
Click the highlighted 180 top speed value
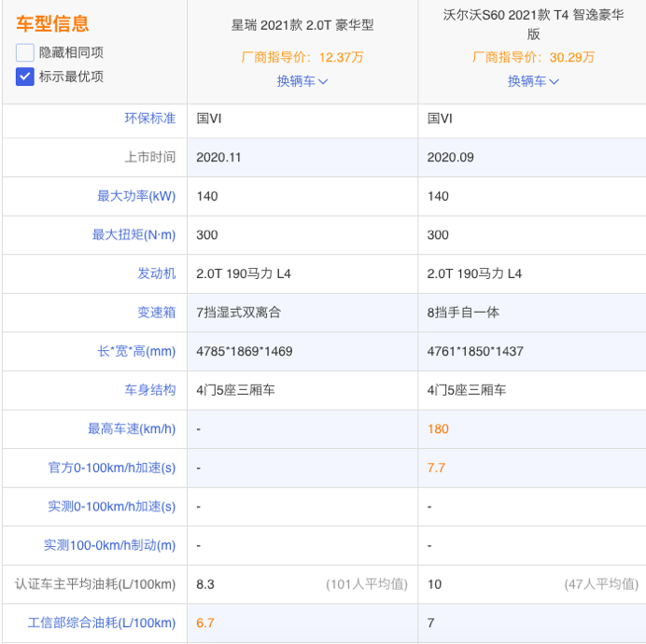[438, 428]
